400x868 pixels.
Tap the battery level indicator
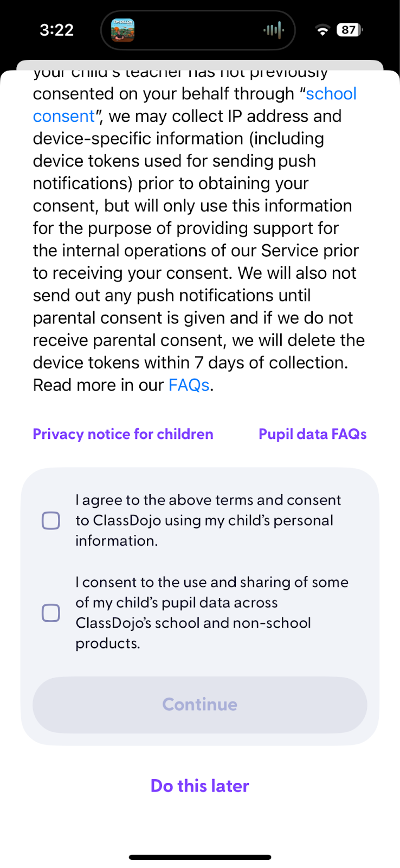click(x=350, y=30)
